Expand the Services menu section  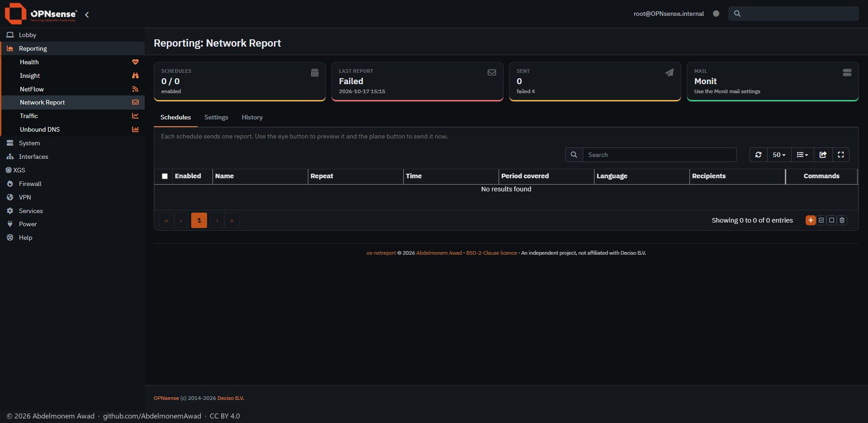coord(72,211)
